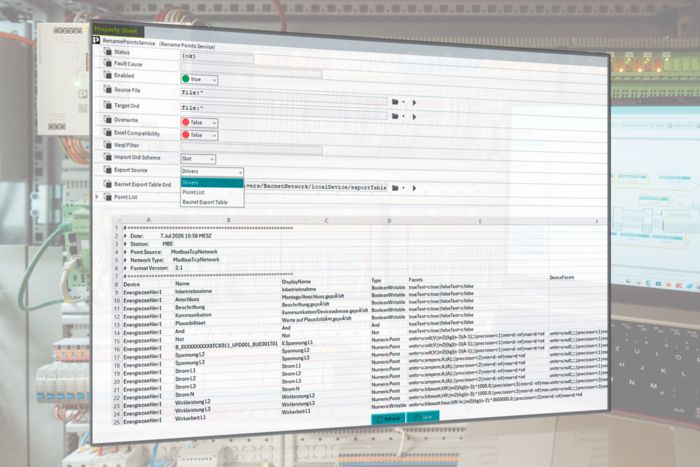The height and width of the screenshot is (467, 700).
Task: Click the 'Montage/Anschluss' display name cell
Action: pos(313,296)
